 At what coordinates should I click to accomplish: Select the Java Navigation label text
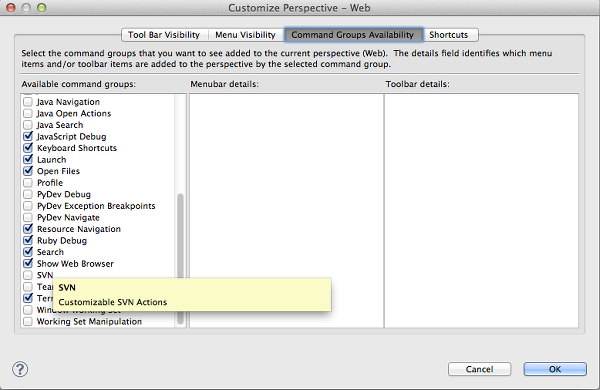(x=68, y=102)
